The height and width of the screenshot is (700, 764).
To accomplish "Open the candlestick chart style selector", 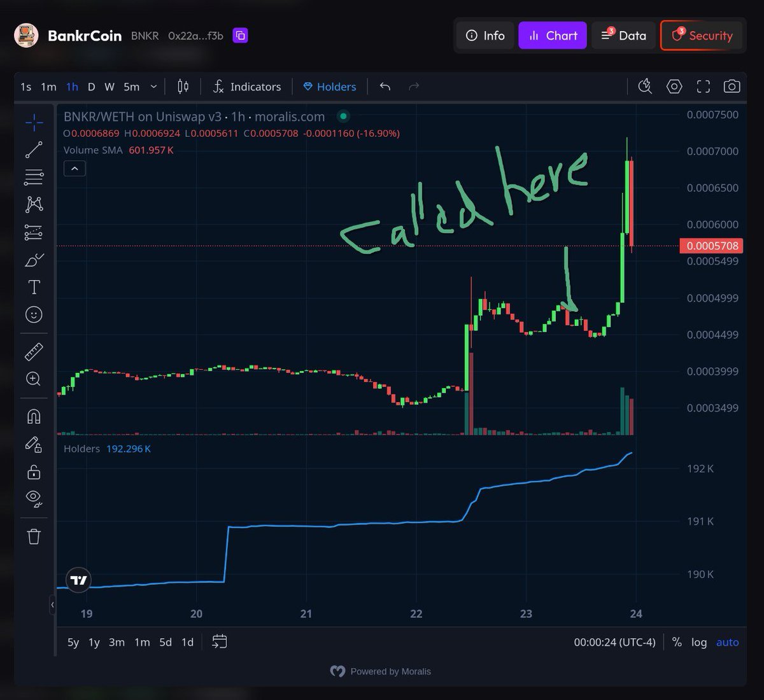I will (183, 87).
